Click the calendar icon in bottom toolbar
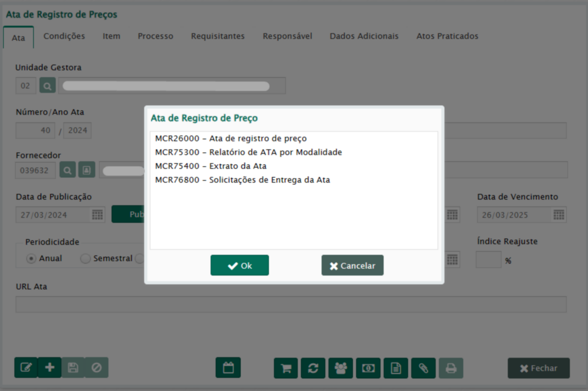This screenshot has height=391, width=588. click(228, 368)
